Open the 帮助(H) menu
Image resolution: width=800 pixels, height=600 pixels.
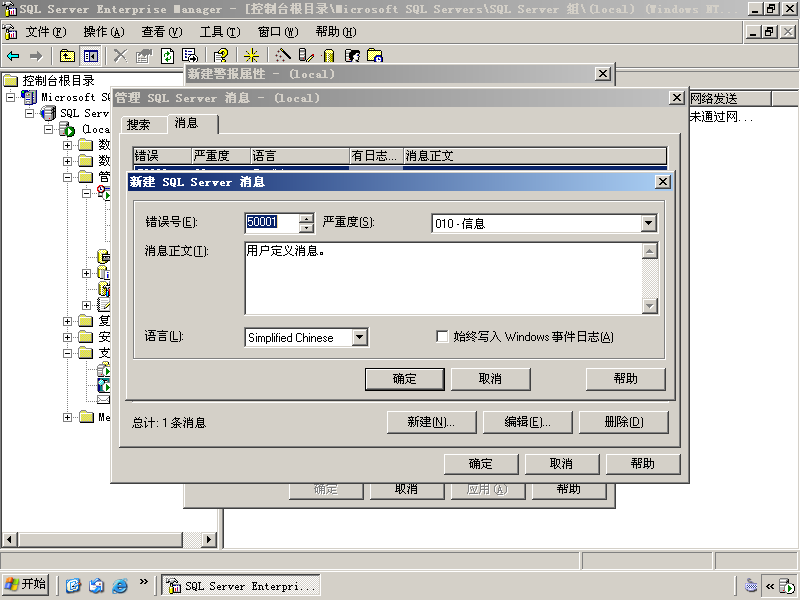[336, 32]
